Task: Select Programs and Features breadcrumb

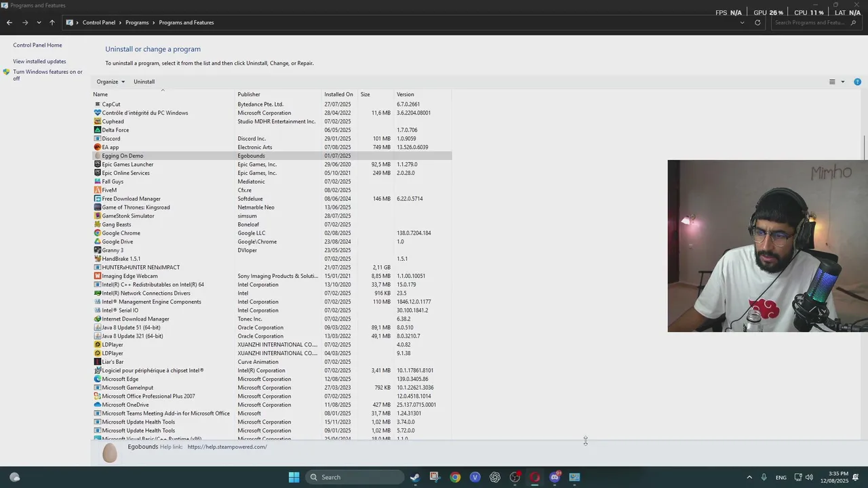Action: click(x=186, y=22)
